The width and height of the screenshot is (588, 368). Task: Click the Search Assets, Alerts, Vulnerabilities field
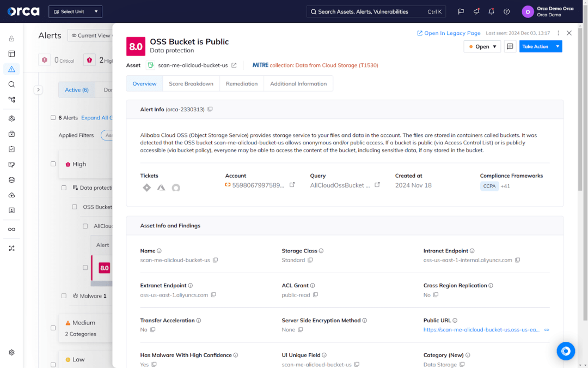376,11
